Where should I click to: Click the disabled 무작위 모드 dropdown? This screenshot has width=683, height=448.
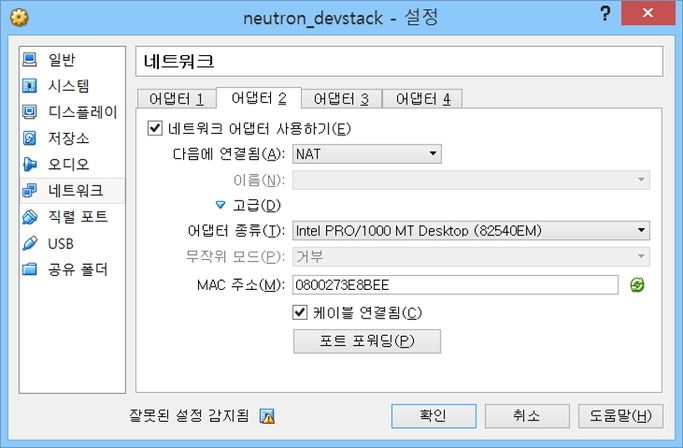[x=471, y=257]
